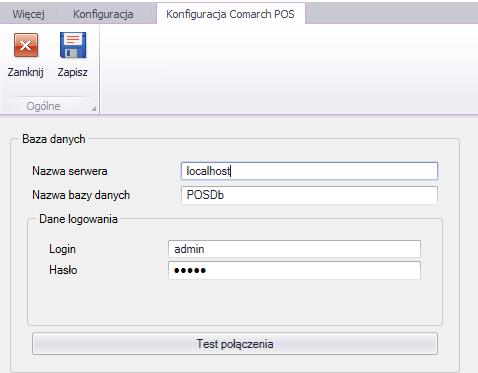This screenshot has height=373, width=478.
Task: Click the Hasło password field
Action: (x=294, y=270)
